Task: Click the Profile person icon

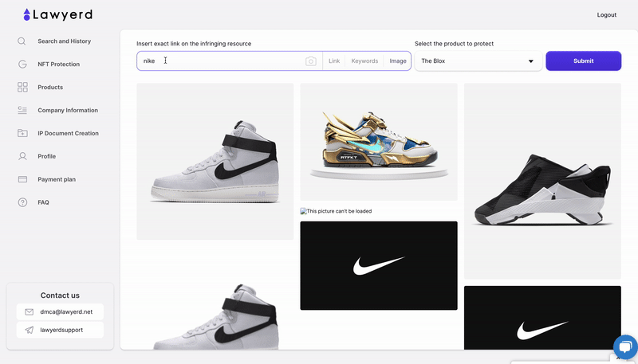Action: click(x=22, y=156)
